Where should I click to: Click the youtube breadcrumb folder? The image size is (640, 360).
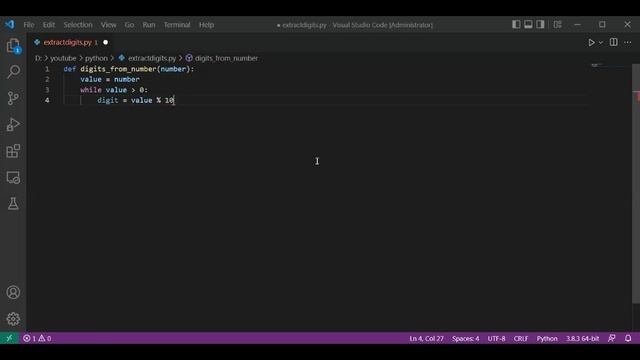(63, 58)
